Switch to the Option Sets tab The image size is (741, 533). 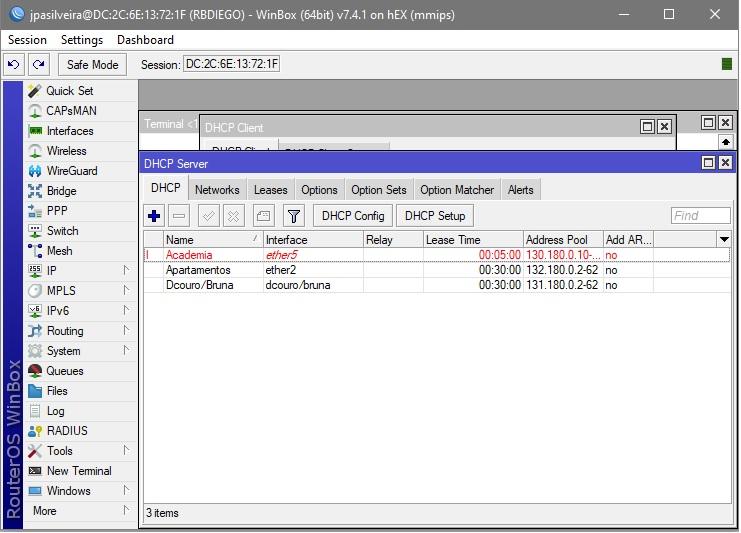(x=379, y=190)
